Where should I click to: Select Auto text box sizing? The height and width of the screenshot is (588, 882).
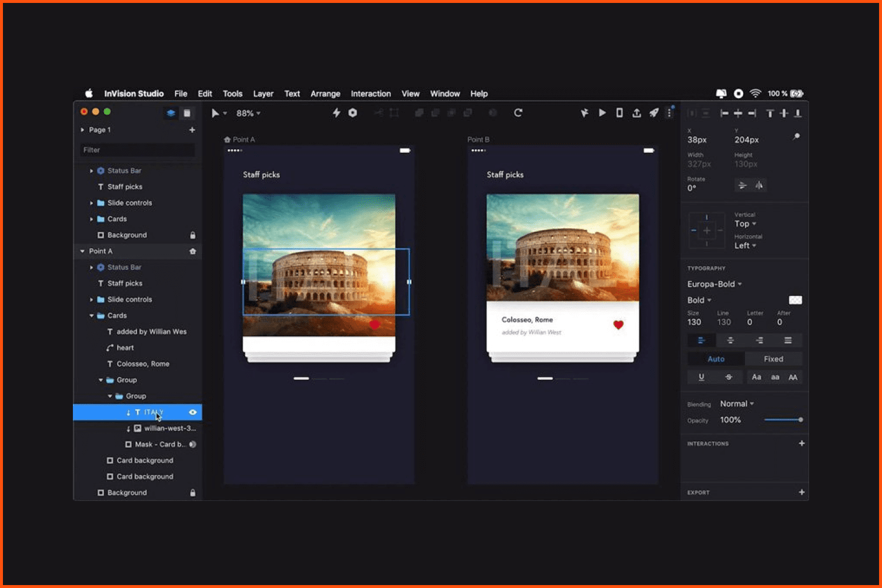[x=716, y=359]
